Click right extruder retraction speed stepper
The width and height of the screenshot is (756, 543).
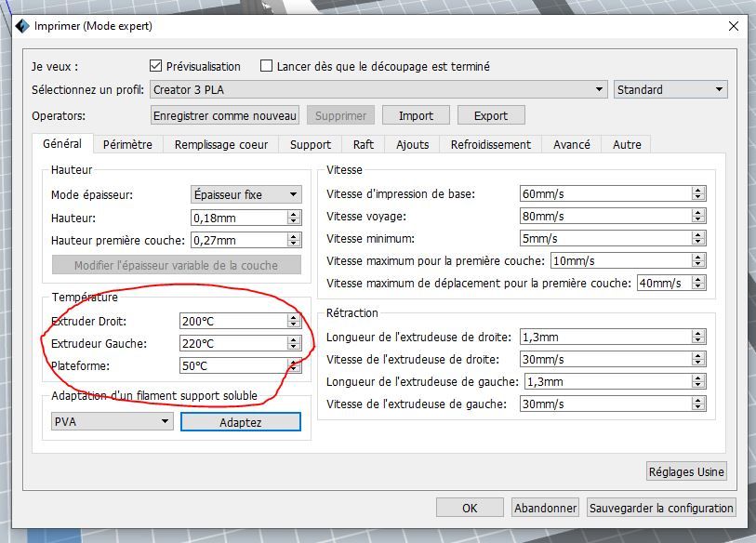pyautogui.click(x=698, y=359)
